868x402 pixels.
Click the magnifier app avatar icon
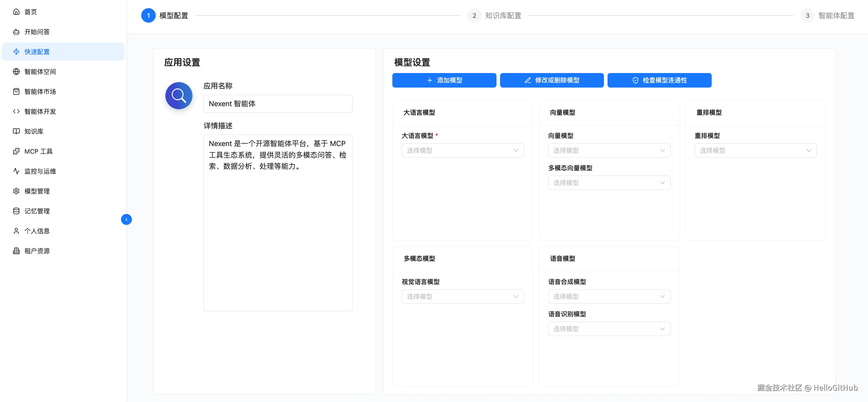[179, 96]
